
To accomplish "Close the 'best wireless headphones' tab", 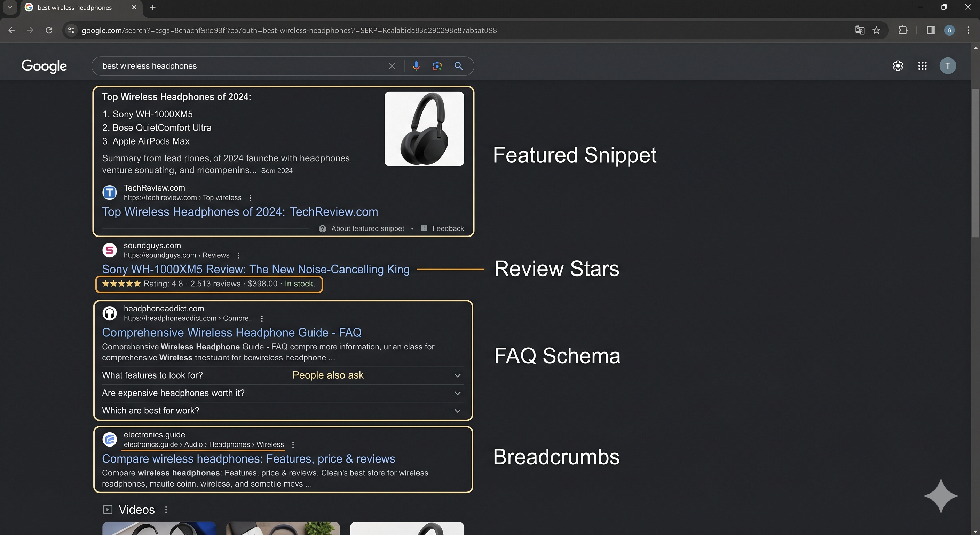I will pos(134,7).
